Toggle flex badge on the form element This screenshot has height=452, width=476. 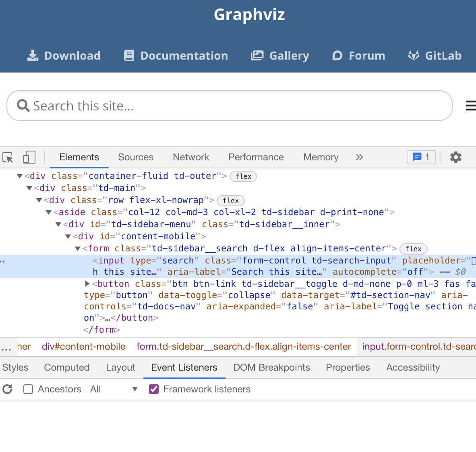click(x=413, y=249)
